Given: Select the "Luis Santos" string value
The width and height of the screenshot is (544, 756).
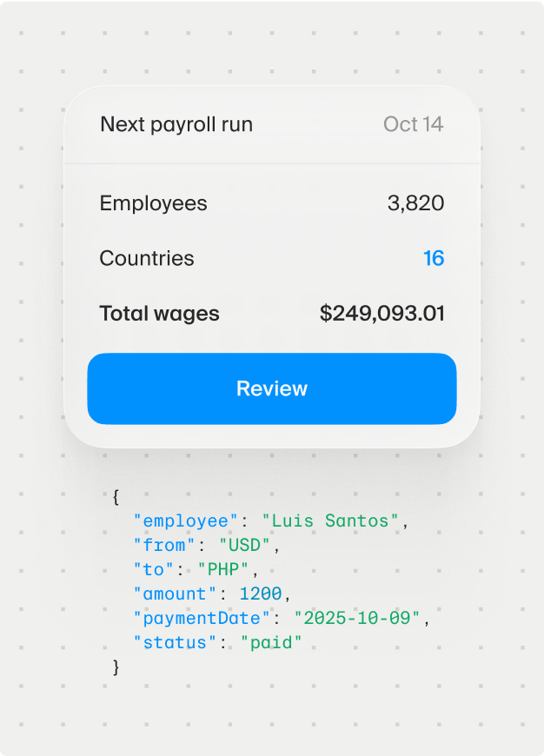Looking at the screenshot, I should 330,521.
